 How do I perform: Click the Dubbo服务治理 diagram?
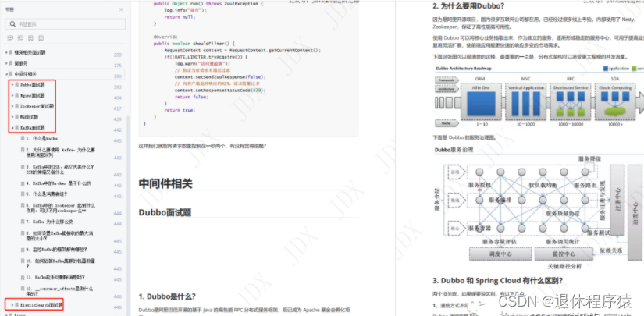tap(539, 208)
